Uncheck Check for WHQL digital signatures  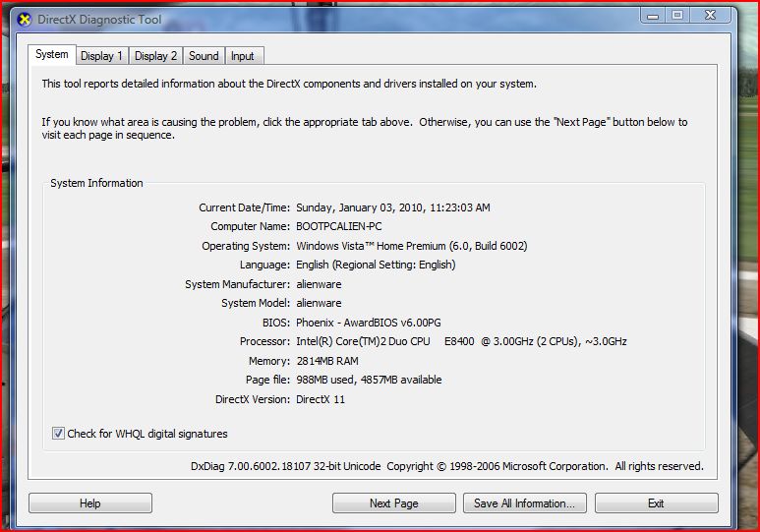coord(58,433)
